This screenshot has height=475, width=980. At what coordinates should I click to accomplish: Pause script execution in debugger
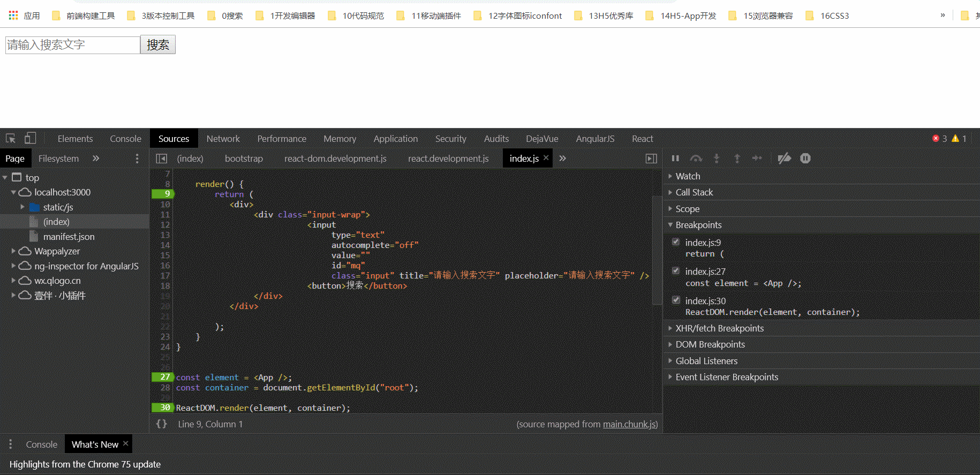tap(675, 159)
